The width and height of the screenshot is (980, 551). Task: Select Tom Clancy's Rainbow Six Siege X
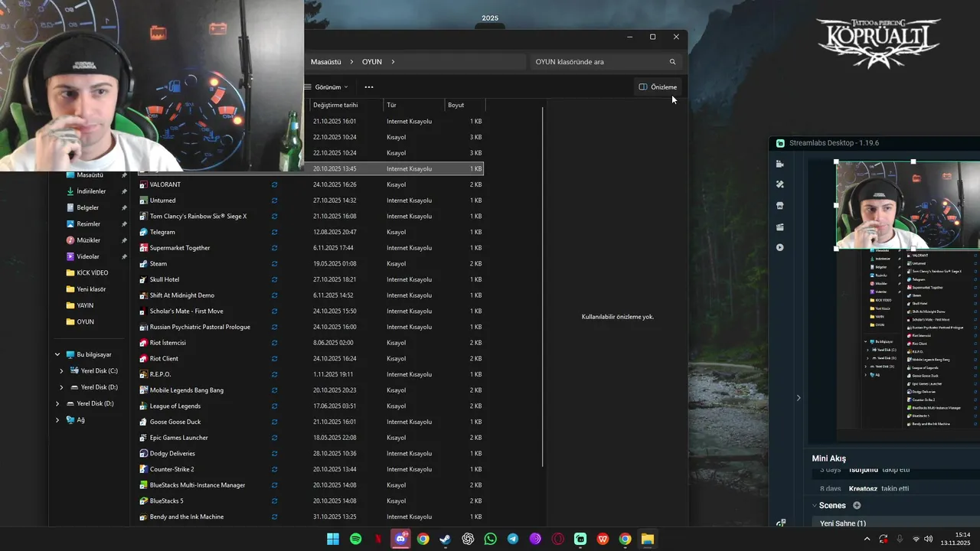pos(198,216)
